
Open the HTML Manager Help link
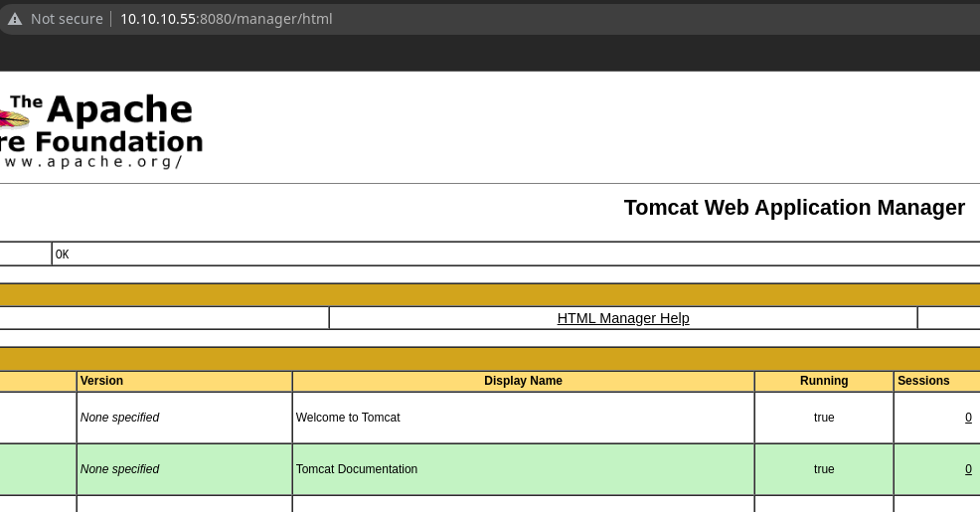623,318
